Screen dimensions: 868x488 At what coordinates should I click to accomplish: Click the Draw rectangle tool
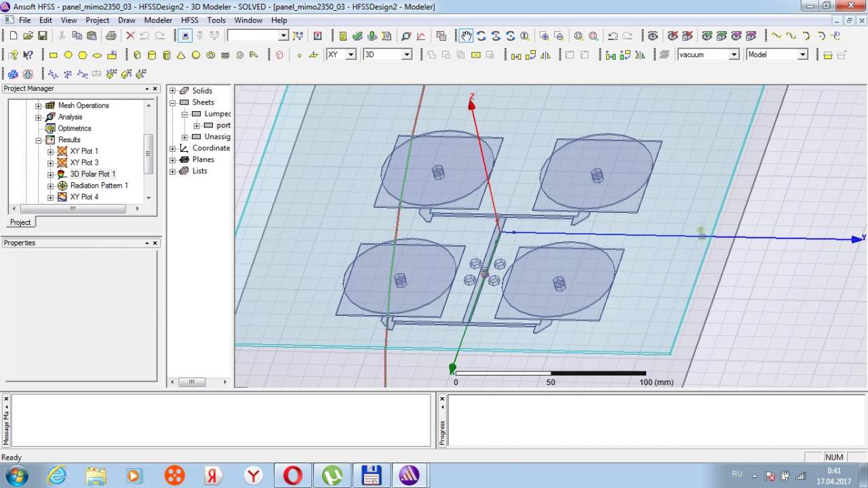(54, 55)
